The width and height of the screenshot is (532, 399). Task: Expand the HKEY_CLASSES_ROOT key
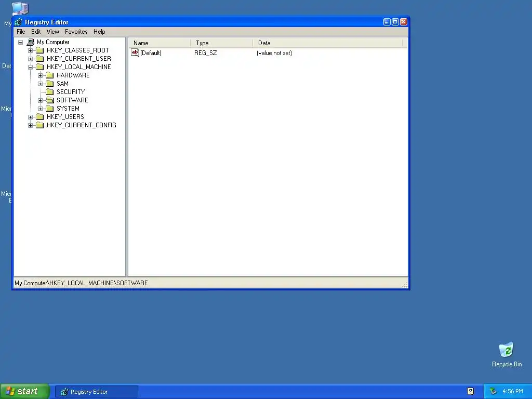[31, 50]
